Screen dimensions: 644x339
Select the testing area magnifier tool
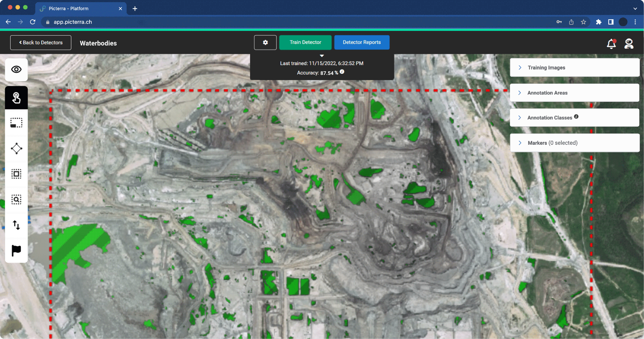click(16, 199)
